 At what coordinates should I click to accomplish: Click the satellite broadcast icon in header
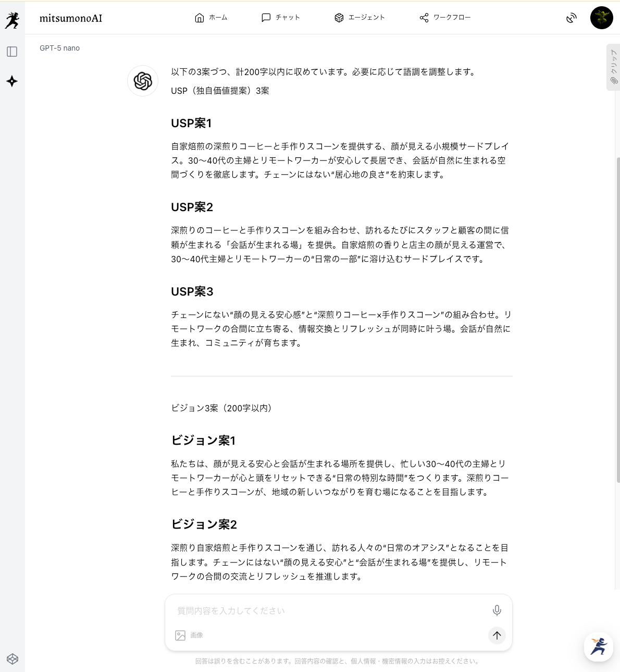pyautogui.click(x=572, y=18)
